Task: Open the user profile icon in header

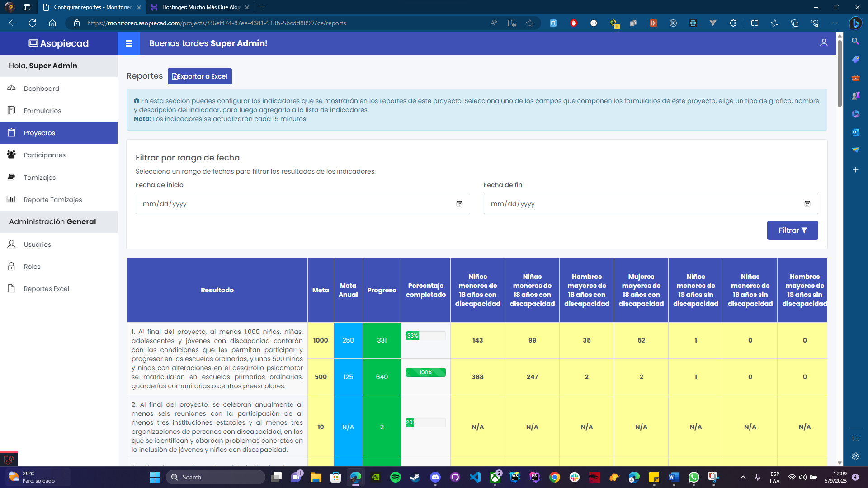Action: pyautogui.click(x=824, y=43)
